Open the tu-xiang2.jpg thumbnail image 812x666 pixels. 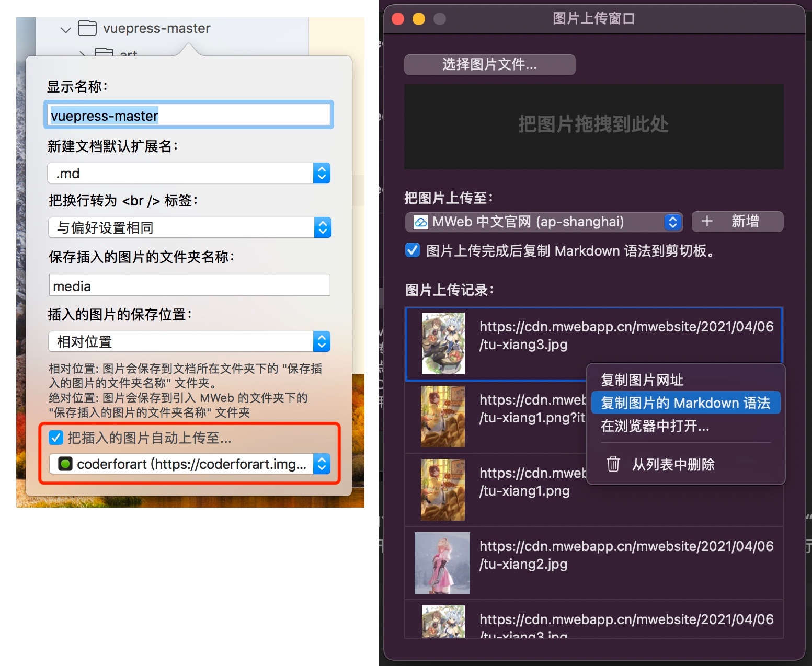[442, 562]
